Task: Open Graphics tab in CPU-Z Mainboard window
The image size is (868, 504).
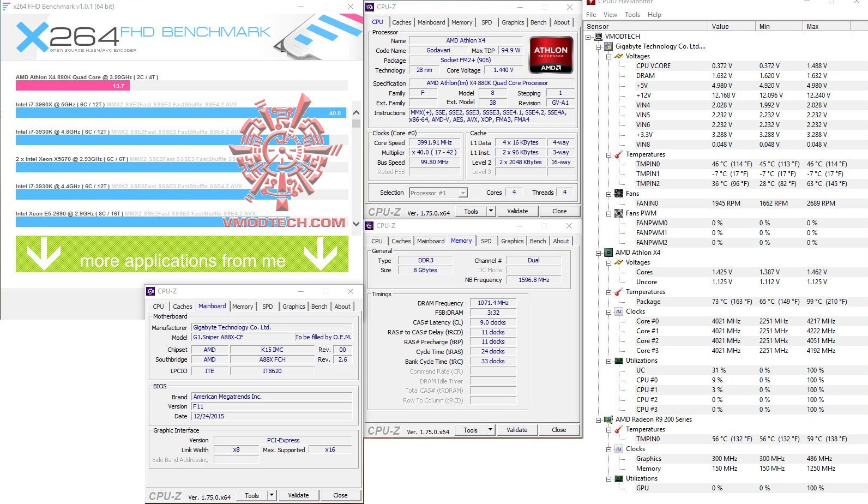Action: click(x=293, y=307)
